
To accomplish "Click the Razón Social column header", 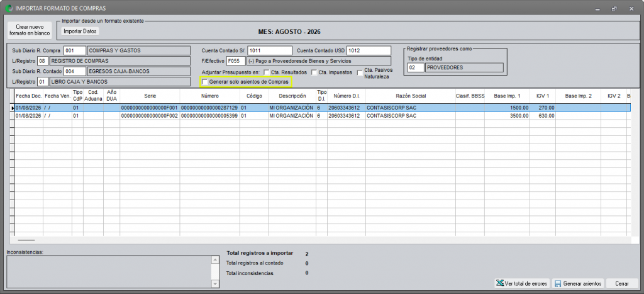I will pos(411,96).
